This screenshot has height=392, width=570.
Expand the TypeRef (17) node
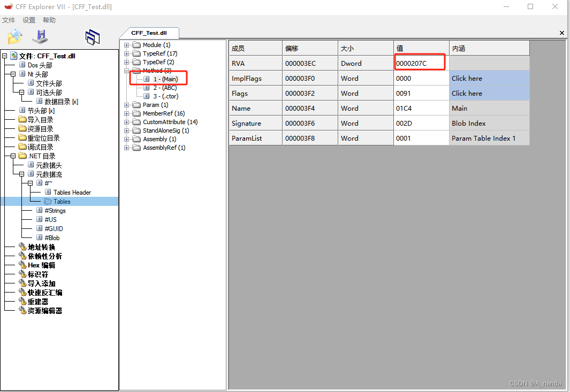pos(125,53)
